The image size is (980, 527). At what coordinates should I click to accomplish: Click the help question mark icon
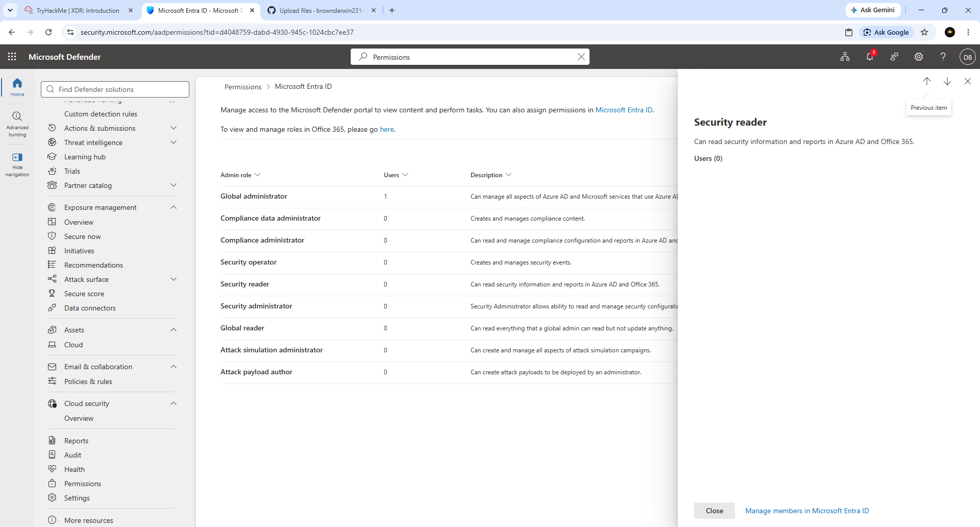(x=943, y=57)
